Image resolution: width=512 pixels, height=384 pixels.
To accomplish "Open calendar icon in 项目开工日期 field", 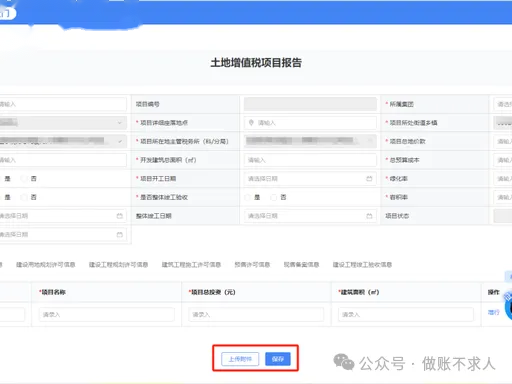I will [369, 179].
